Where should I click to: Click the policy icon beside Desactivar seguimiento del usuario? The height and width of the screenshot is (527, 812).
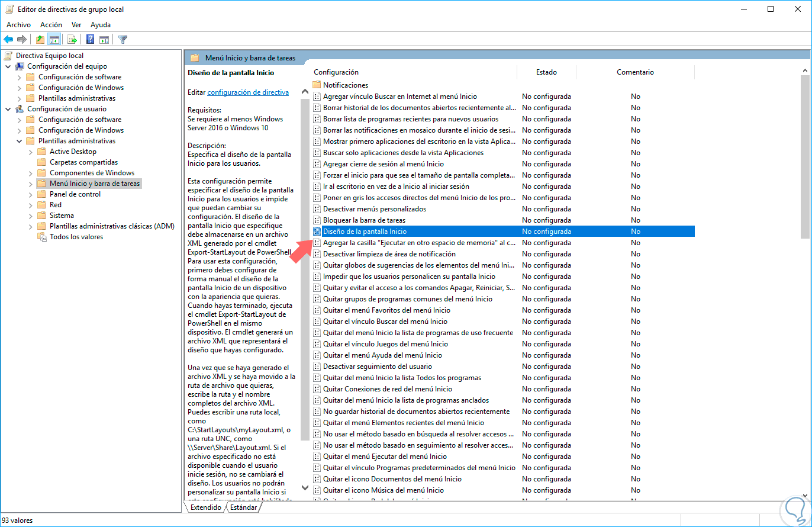pos(317,367)
